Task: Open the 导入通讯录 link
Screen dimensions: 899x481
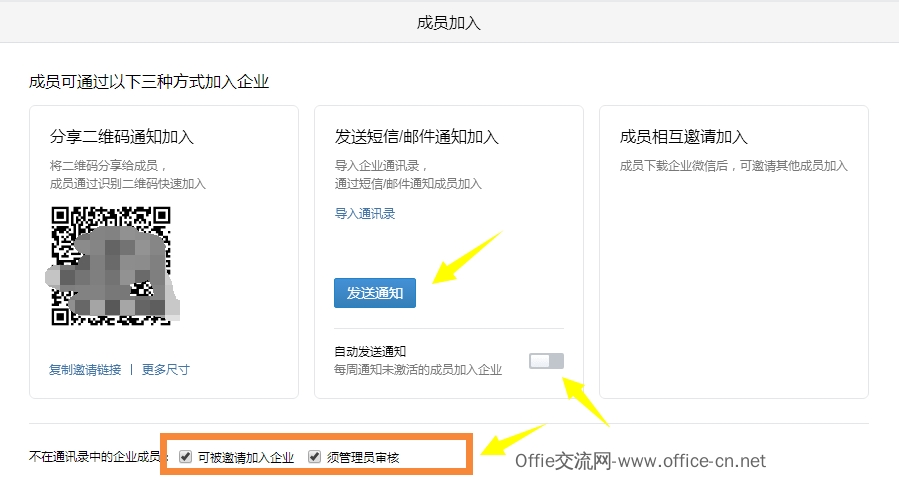Action: 365,214
